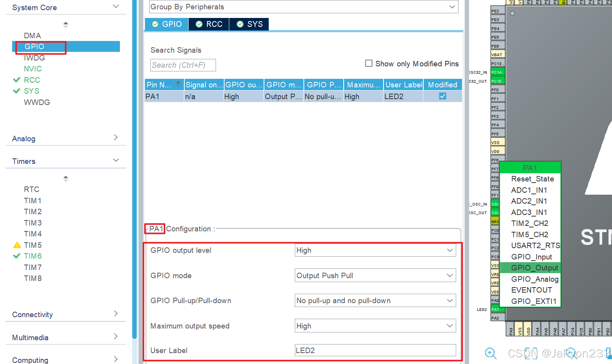The height and width of the screenshot is (364, 612).
Task: Choose USART2_RTS in PA1 pin menu
Action: click(535, 245)
